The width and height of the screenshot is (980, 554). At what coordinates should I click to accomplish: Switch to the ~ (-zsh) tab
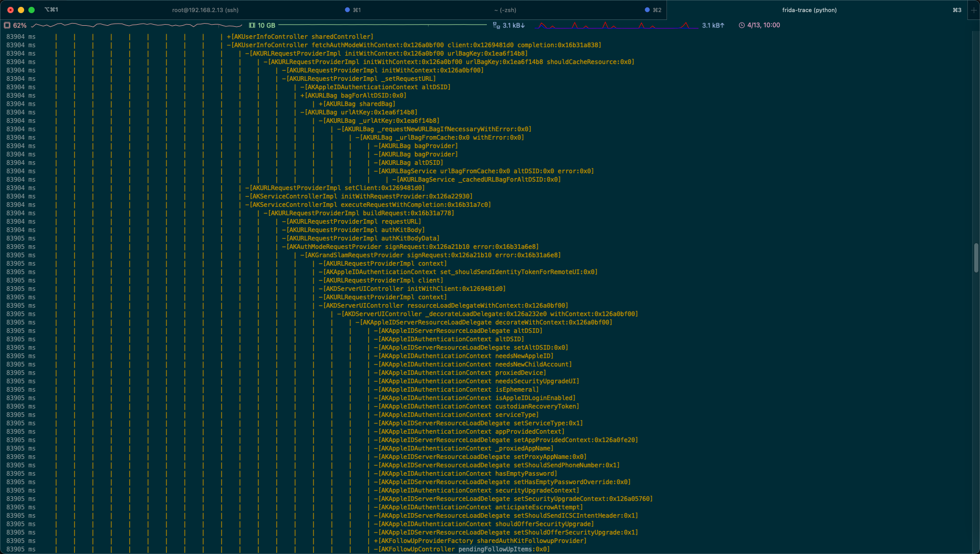pos(505,10)
